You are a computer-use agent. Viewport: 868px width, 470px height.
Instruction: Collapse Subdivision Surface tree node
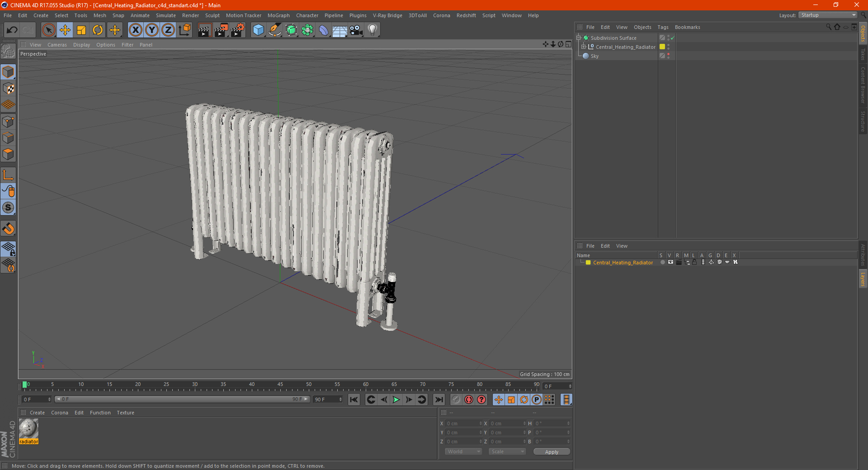(579, 38)
